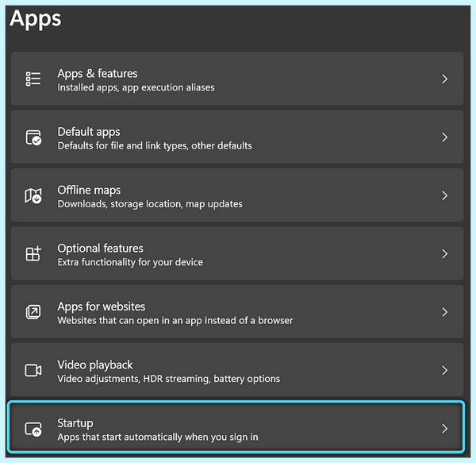Open the Apps & features title
Viewport: 476px width, 463px height.
[98, 74]
